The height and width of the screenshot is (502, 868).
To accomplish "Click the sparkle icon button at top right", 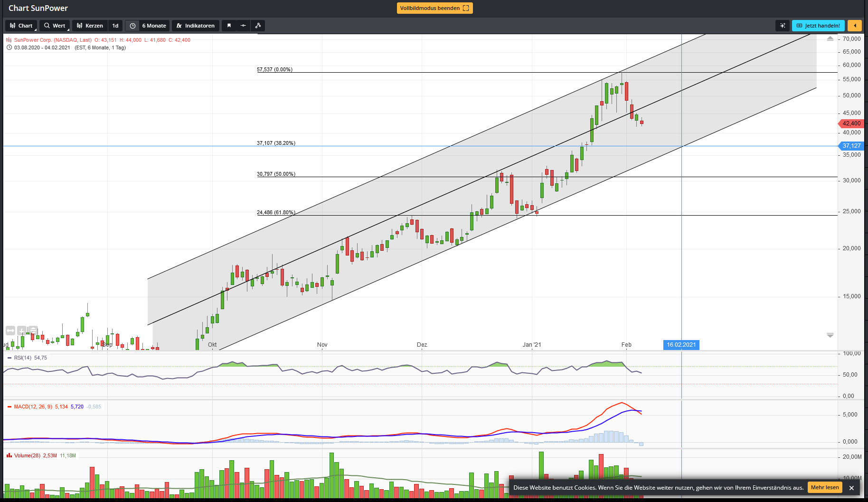I will click(783, 26).
